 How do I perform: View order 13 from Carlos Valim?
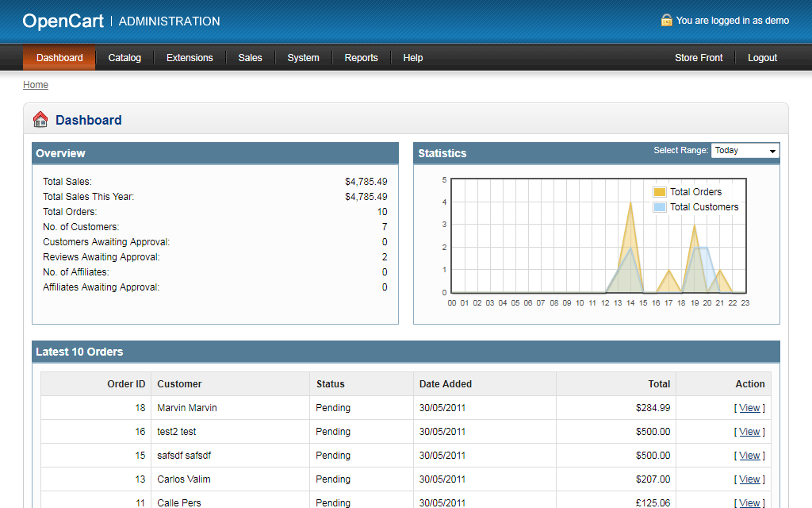pyautogui.click(x=749, y=479)
